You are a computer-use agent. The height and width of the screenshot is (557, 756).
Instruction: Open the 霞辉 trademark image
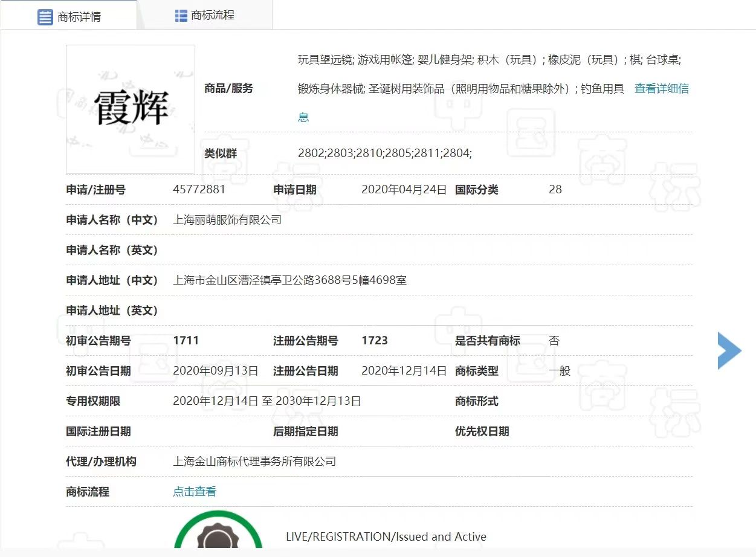click(131, 109)
